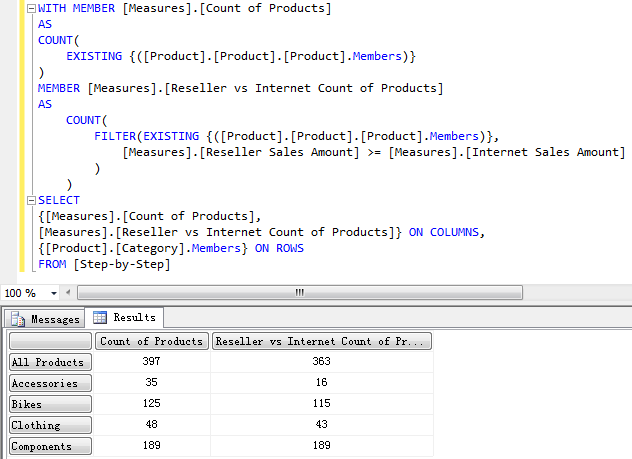Click the SELECT keyword in the query

click(59, 200)
